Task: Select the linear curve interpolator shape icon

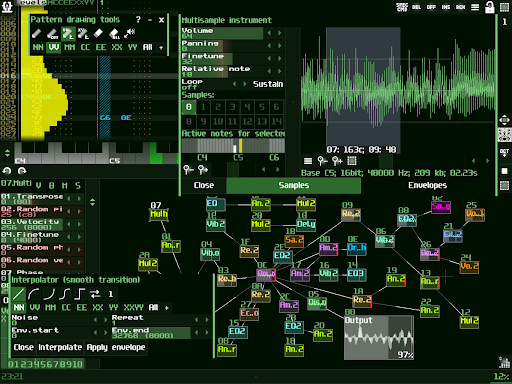Action: point(19,294)
